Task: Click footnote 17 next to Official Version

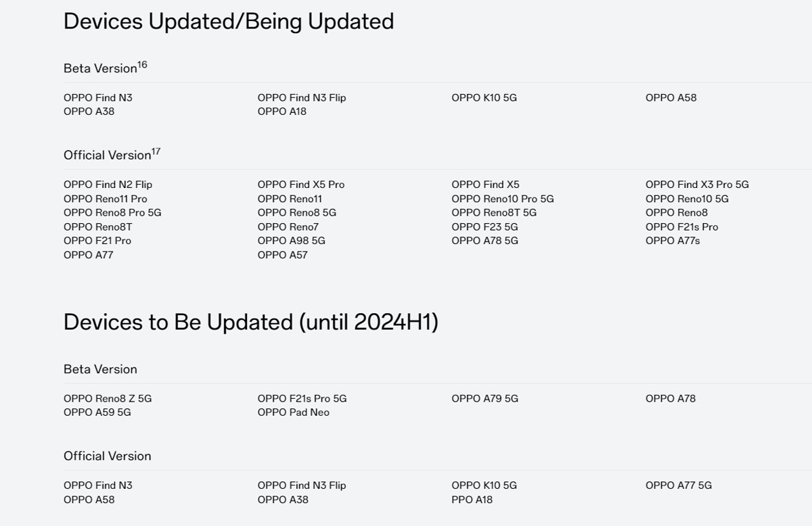Action: (156, 151)
